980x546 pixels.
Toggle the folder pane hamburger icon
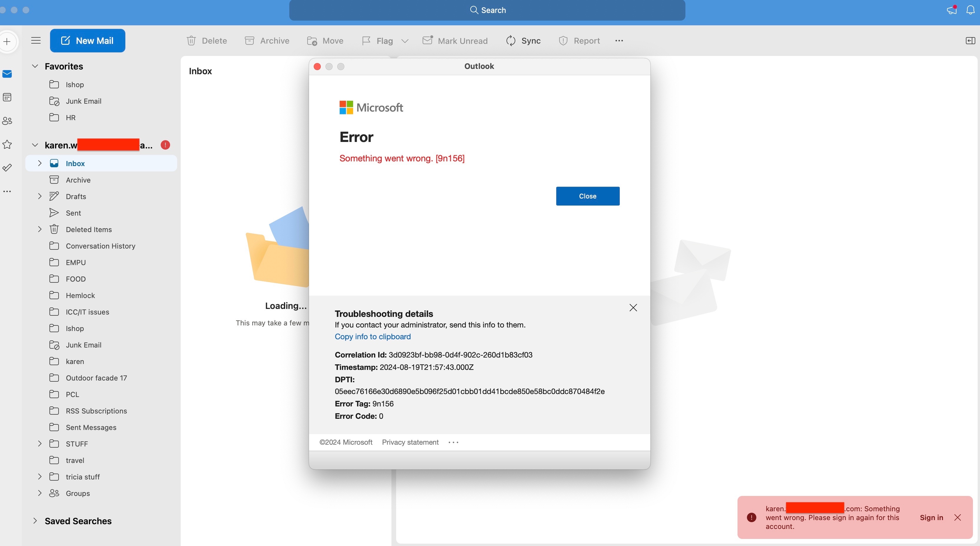pyautogui.click(x=36, y=40)
